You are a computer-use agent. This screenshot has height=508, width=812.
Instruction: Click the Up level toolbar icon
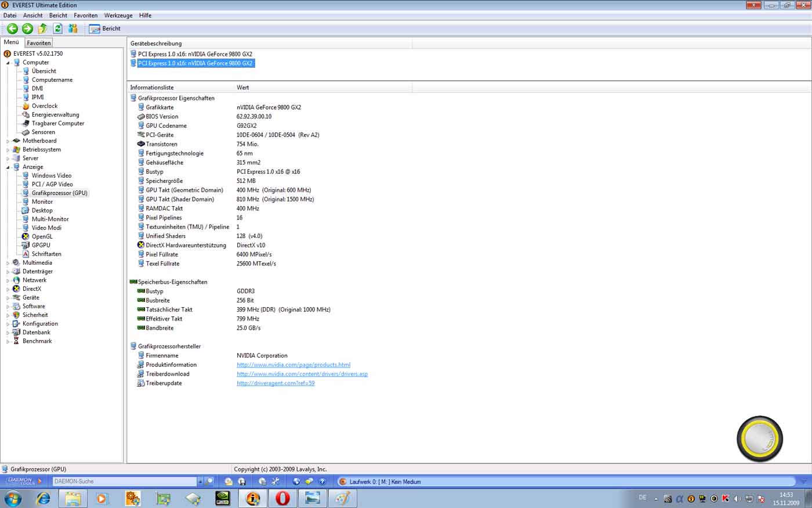[42, 28]
